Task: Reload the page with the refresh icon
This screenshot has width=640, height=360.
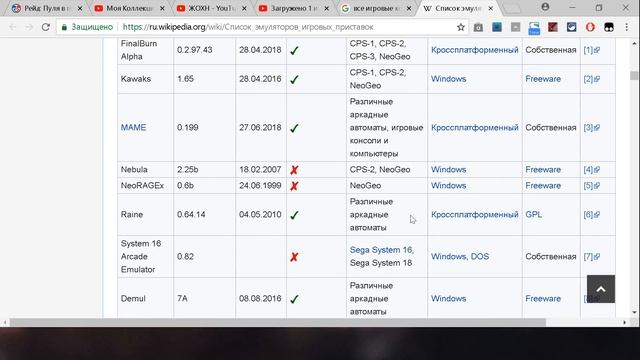Action: (46, 27)
